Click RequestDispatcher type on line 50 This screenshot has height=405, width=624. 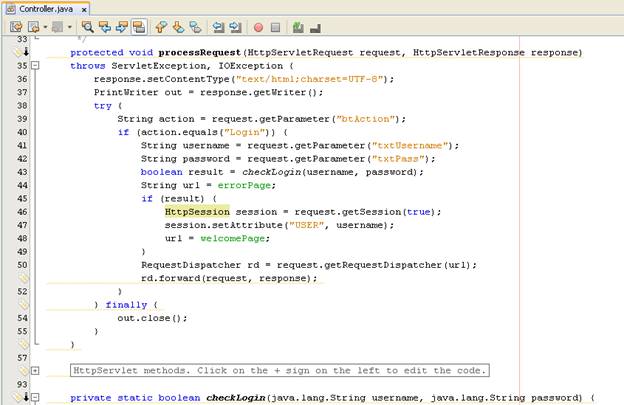tap(191, 265)
